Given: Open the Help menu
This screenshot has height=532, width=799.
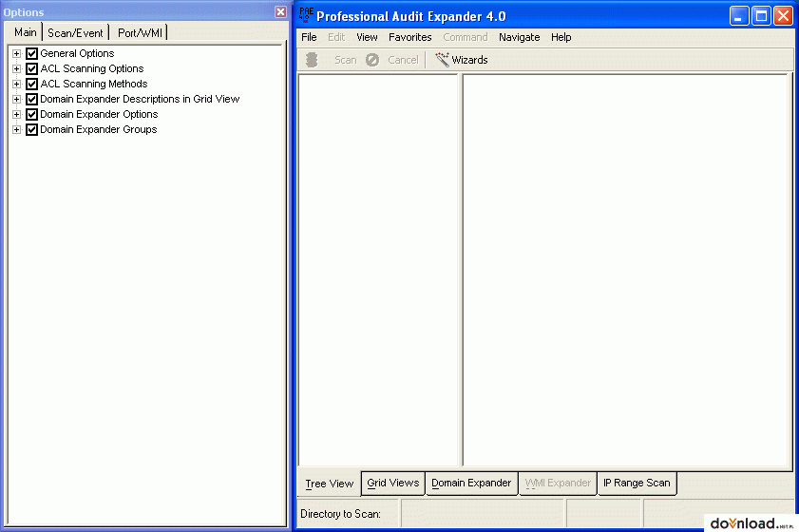Looking at the screenshot, I should coord(561,37).
